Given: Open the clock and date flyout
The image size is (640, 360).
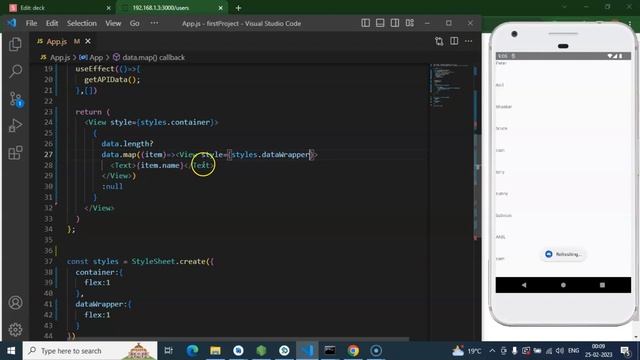Looking at the screenshot, I should tap(598, 351).
